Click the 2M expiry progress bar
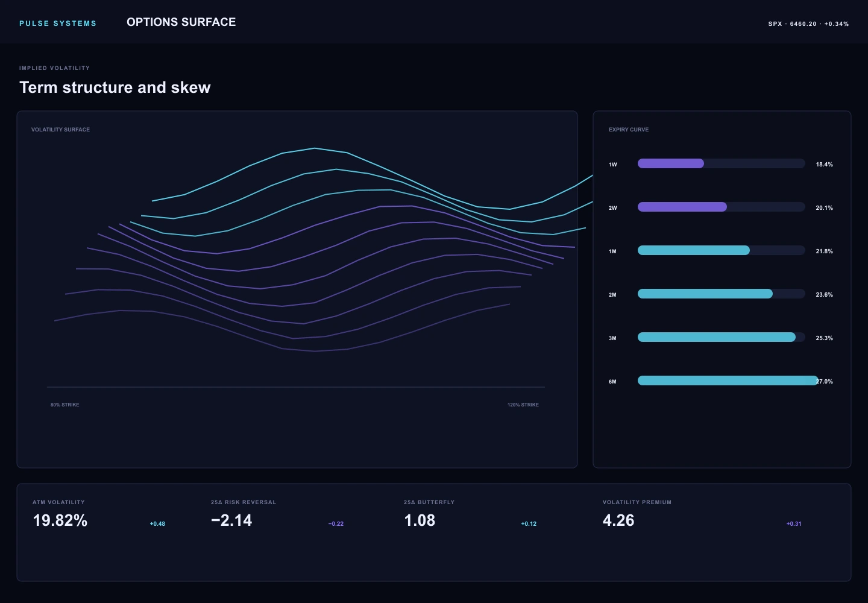The image size is (868, 603). point(722,294)
